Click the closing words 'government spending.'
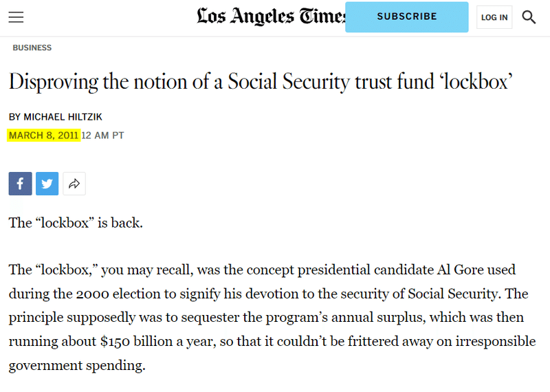Screen dimensions: 550x392 coord(77,366)
